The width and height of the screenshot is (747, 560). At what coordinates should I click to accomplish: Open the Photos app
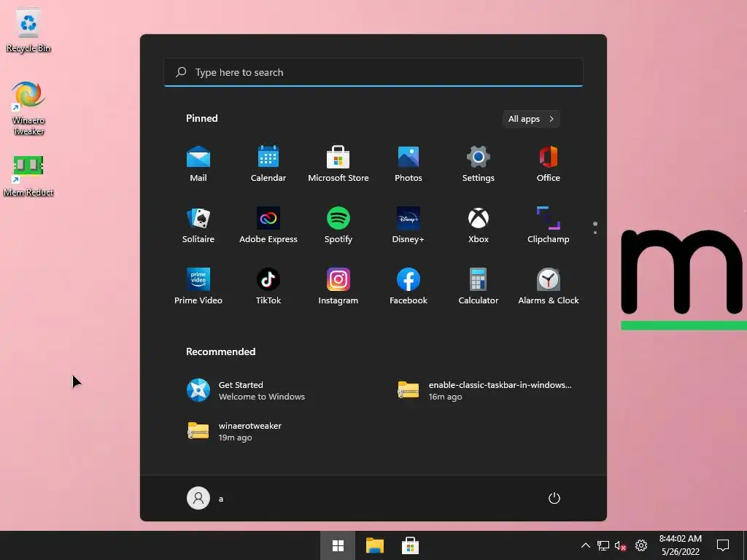409,164
